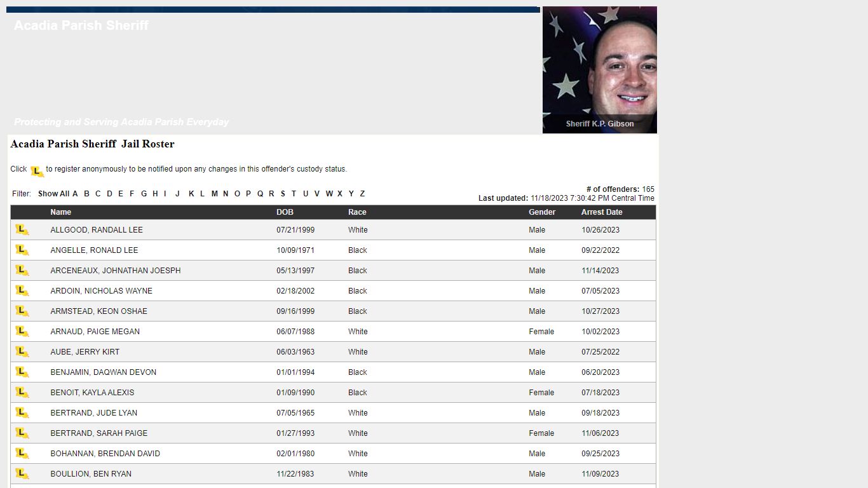Click notification icon beside ARNAUD, PAIGE MEGAN
This screenshot has width=868, height=488.
(22, 332)
